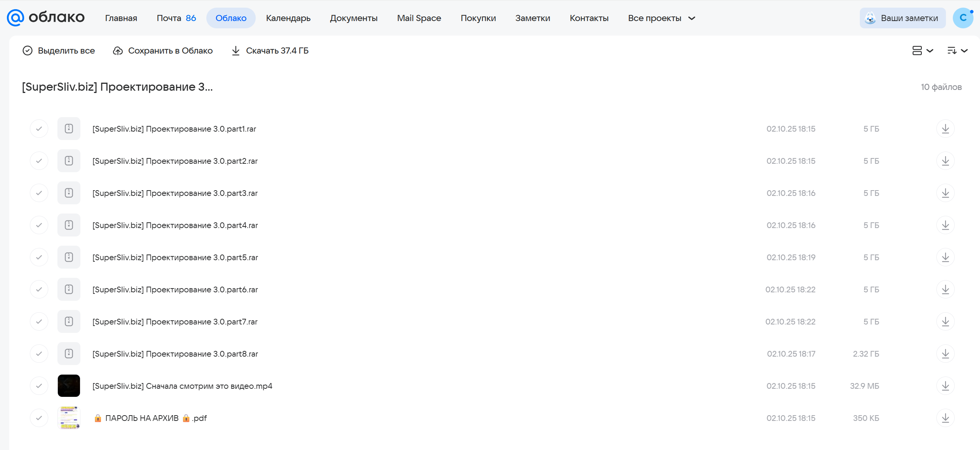This screenshot has height=450, width=980.
Task: Select the checkbox next to part6.rar
Action: coord(39,289)
